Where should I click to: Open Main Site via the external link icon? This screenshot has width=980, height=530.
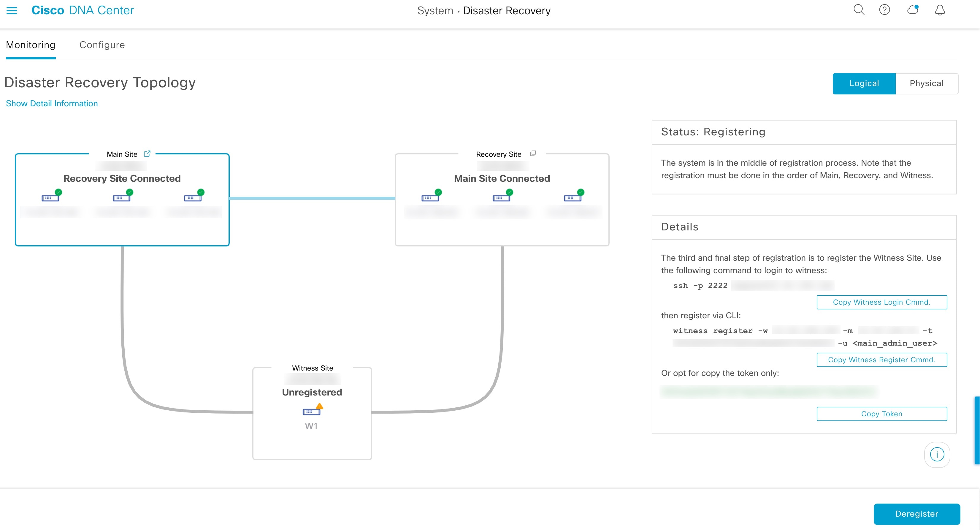[147, 154]
